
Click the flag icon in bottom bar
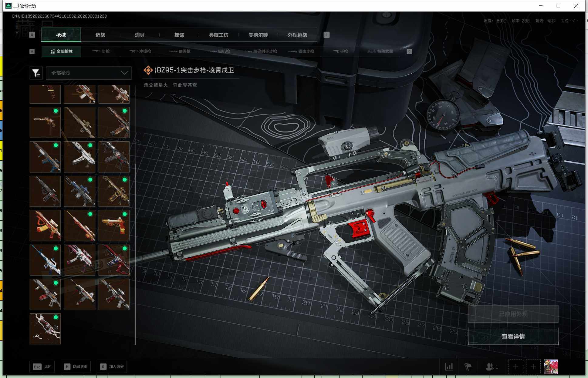(468, 367)
